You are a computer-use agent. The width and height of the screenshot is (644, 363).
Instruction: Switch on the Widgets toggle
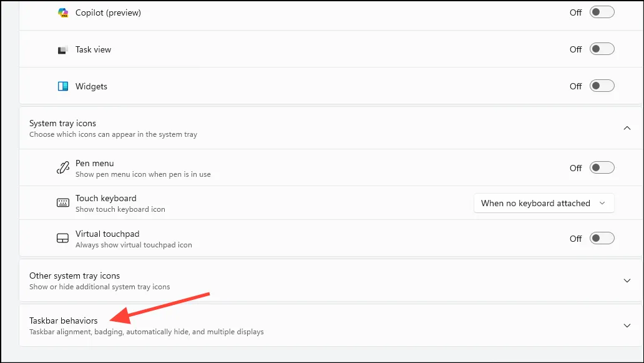point(602,86)
